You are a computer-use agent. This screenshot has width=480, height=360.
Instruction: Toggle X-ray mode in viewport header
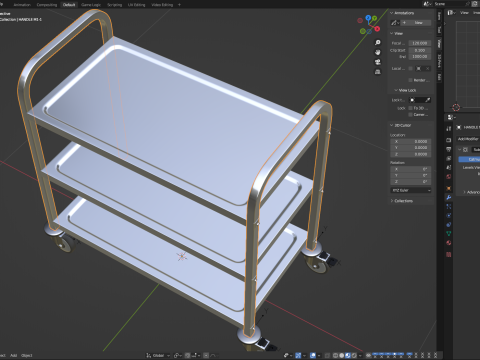click(x=327, y=355)
